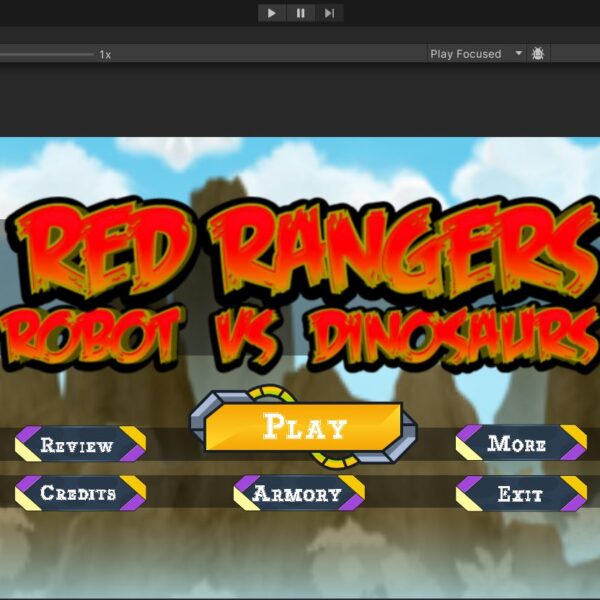The width and height of the screenshot is (600, 600).
Task: Click the purple corner of the Exit button
Action: [x=574, y=504]
